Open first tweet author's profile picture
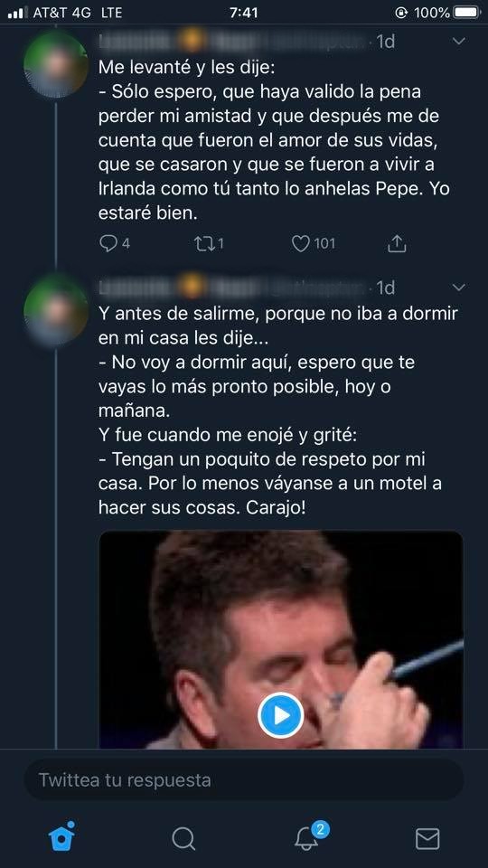 56,64
